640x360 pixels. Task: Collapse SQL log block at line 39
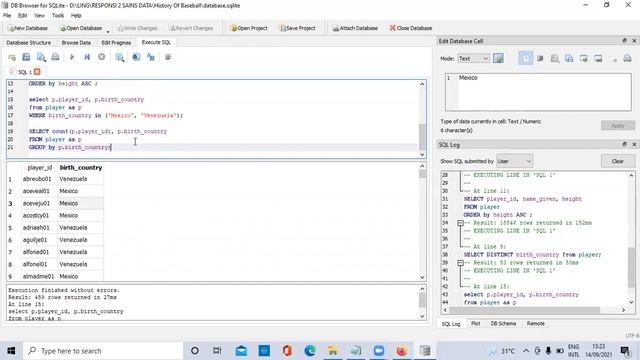[x=460, y=263]
